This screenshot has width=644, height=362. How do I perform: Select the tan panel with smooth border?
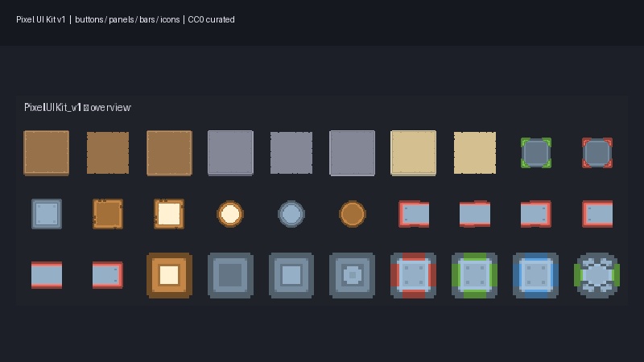[x=413, y=153]
